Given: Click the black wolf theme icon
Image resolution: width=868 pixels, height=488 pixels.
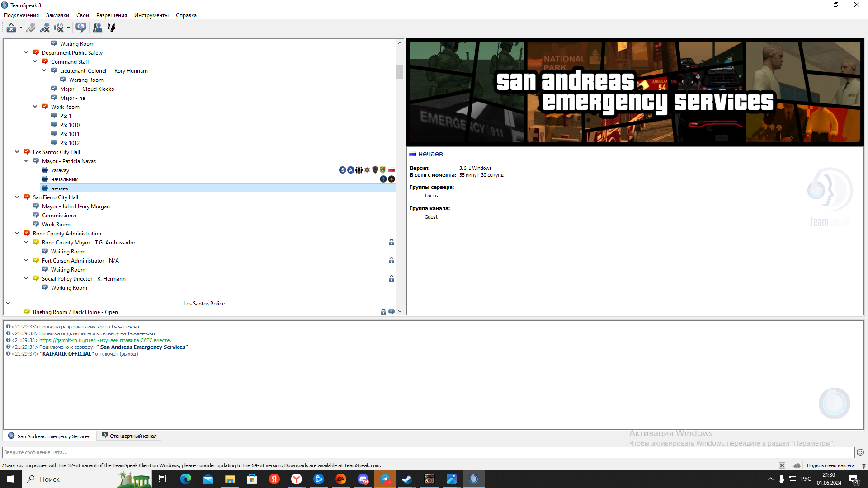Looking at the screenshot, I should click(112, 28).
